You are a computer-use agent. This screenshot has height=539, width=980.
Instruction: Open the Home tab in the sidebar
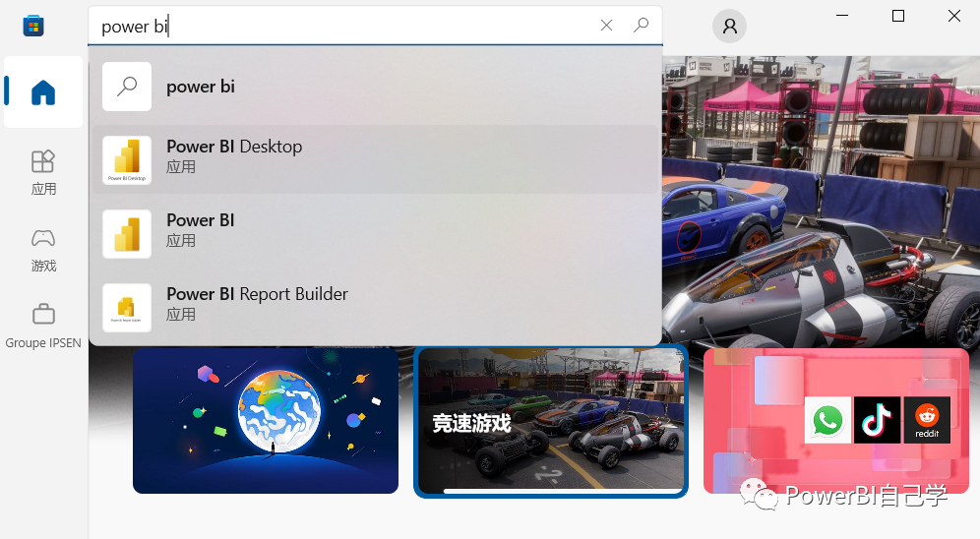tap(43, 91)
